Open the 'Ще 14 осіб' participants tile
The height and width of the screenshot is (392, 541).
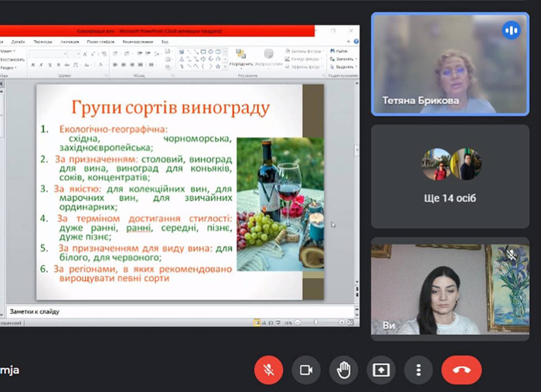[x=450, y=176]
